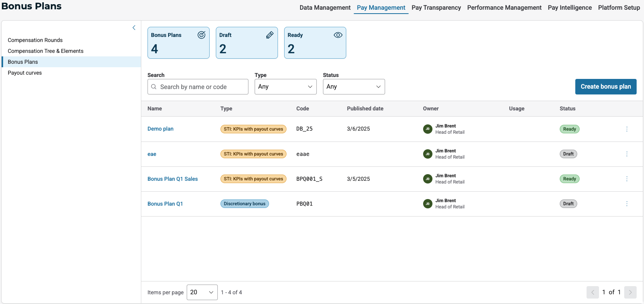Expand the Status filter dropdown
The width and height of the screenshot is (644, 304).
(x=354, y=87)
